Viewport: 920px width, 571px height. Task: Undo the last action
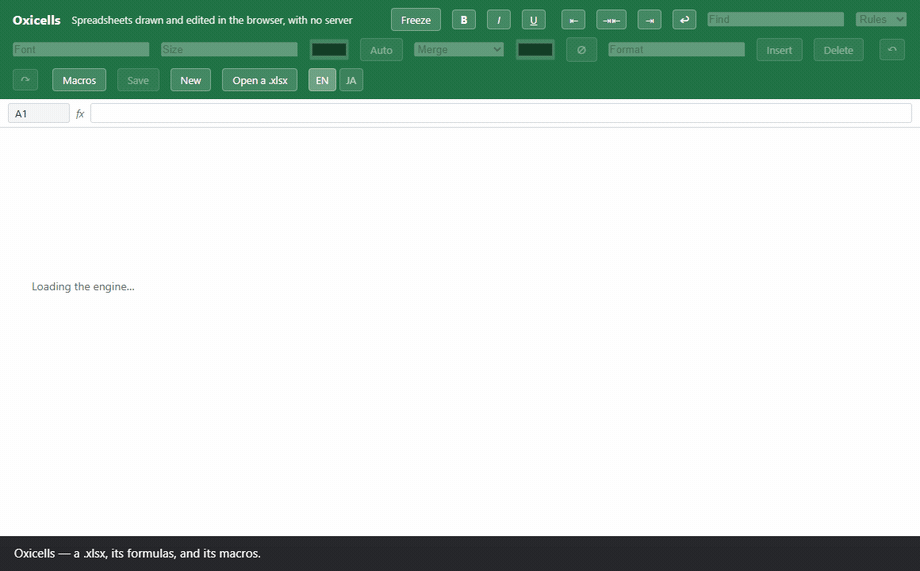pyautogui.click(x=892, y=50)
